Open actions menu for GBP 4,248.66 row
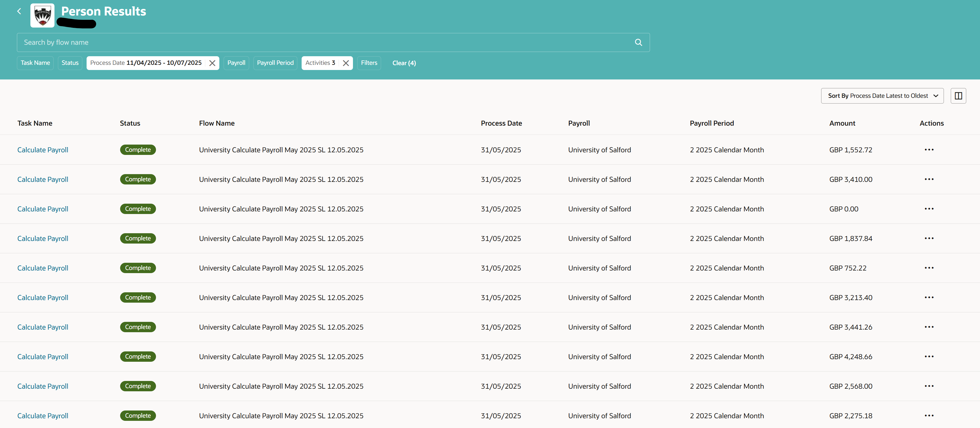This screenshot has height=428, width=980. pos(929,357)
